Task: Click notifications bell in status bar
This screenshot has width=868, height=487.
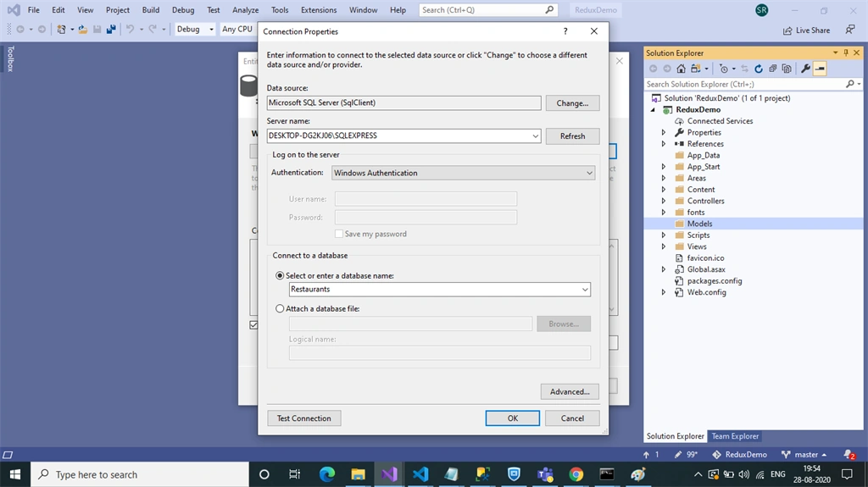Action: tap(849, 454)
